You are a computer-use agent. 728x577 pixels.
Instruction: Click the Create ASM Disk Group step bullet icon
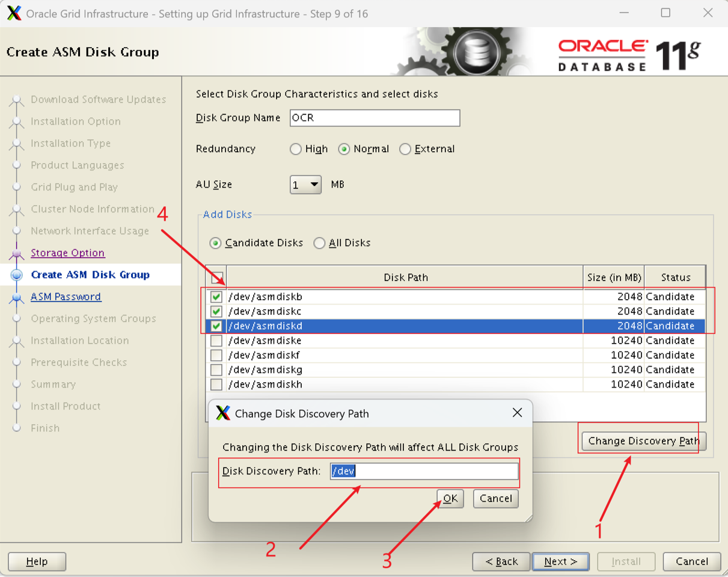coord(17,275)
